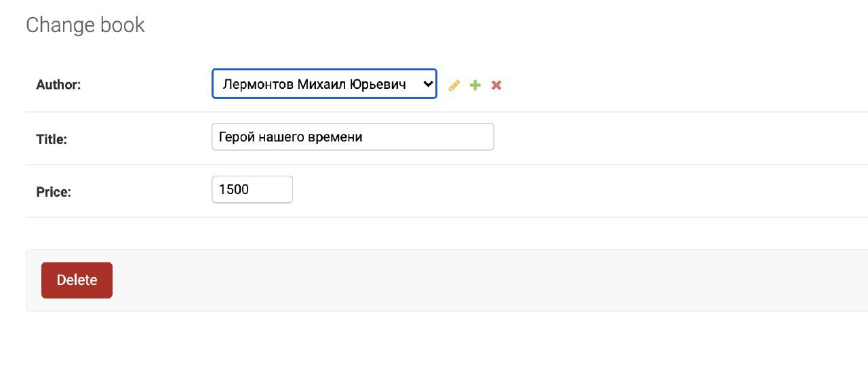
Task: Click blank space in the Title row
Action: [678, 138]
